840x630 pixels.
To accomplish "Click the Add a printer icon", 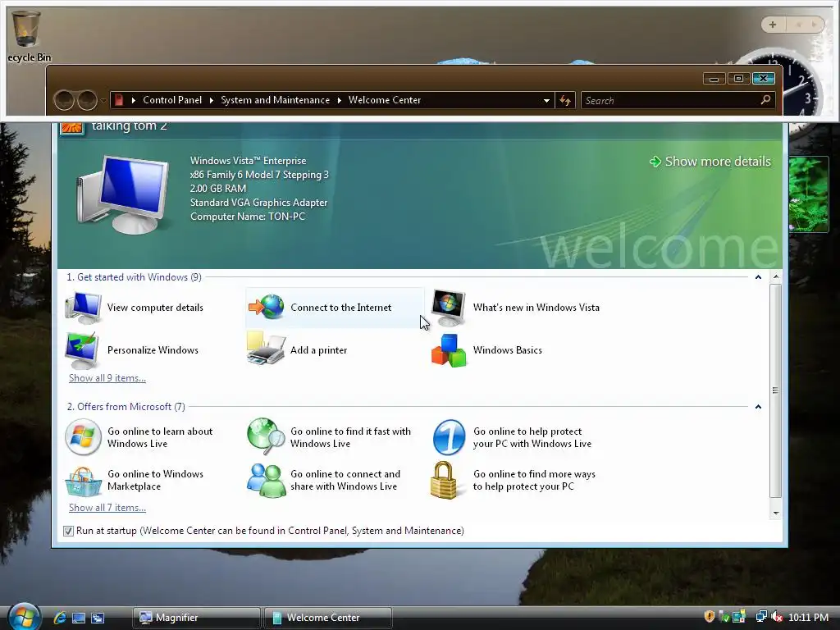I will coord(266,349).
